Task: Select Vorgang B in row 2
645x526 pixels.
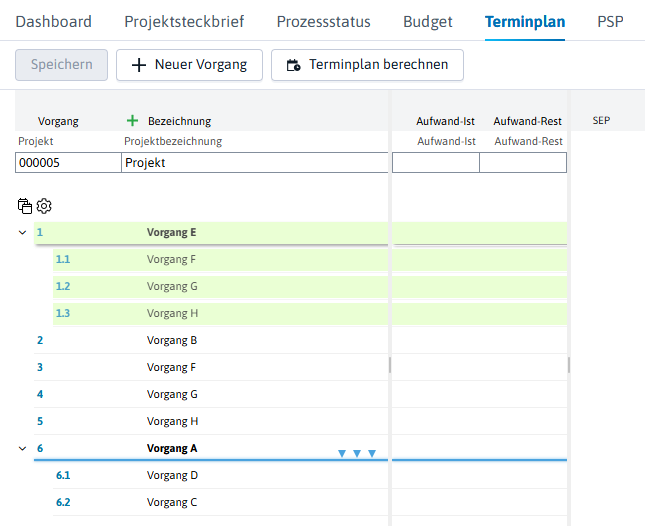Action: pos(172,341)
